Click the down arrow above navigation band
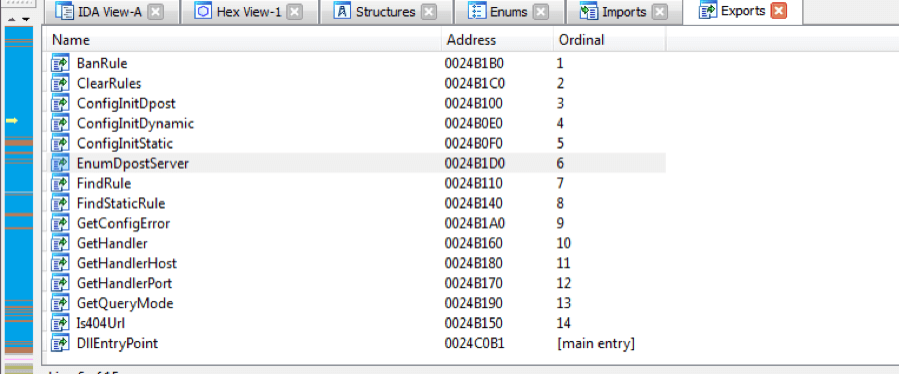899x374 pixels. [x=25, y=20]
